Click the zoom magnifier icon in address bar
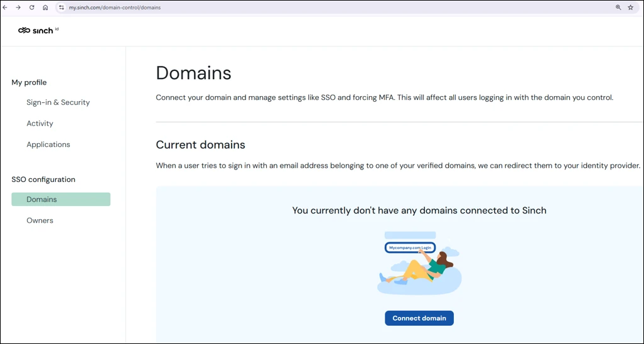The width and height of the screenshot is (644, 344). [x=618, y=8]
